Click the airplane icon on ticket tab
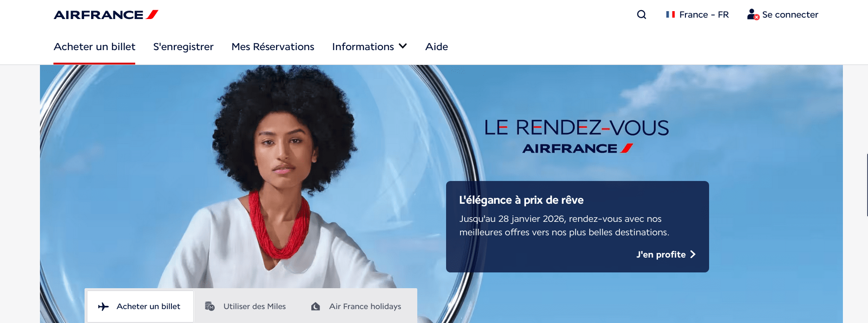This screenshot has width=868, height=323. (x=103, y=306)
